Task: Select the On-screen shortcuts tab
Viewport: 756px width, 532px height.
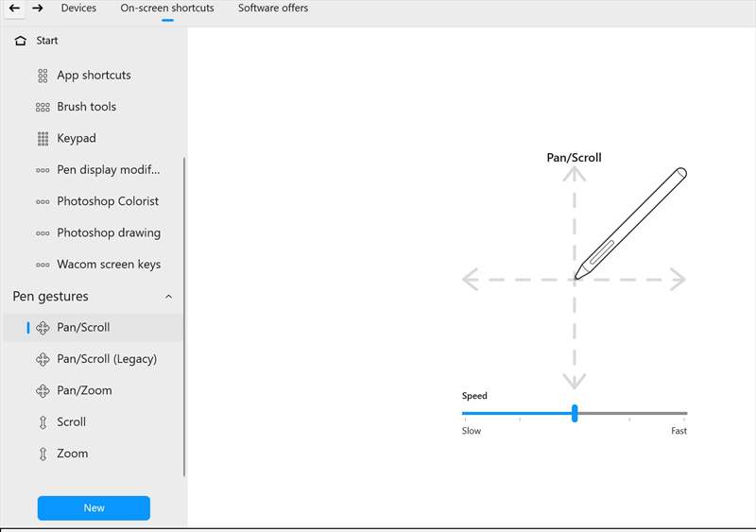Action: pos(167,8)
